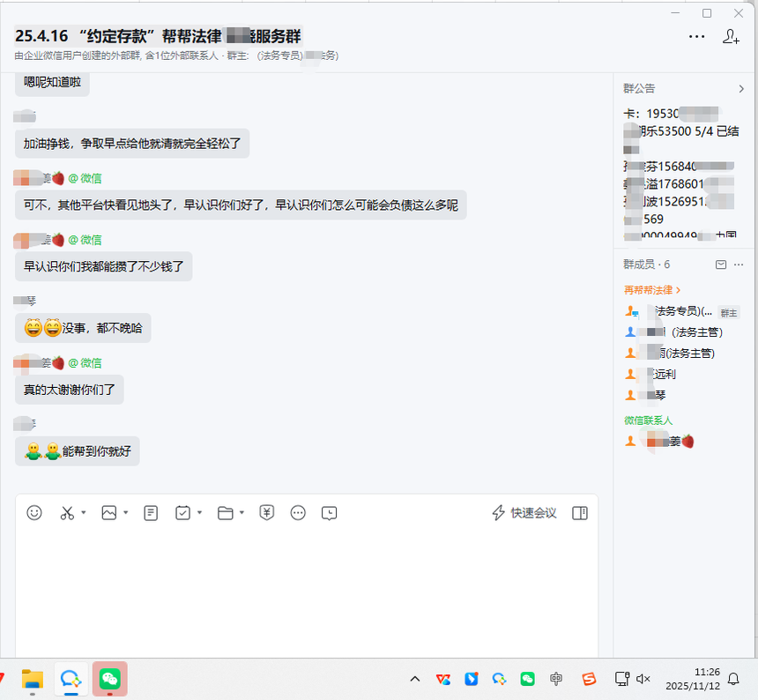Select the WeChat contact 姜 with strawberry
Image resolution: width=758 pixels, height=700 pixels.
click(659, 441)
